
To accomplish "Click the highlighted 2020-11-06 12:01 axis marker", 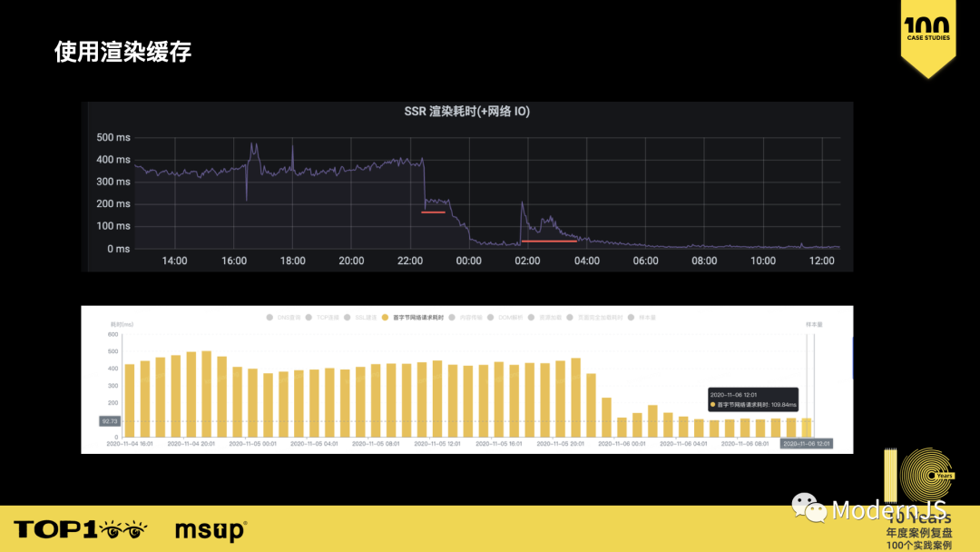I will [x=807, y=444].
